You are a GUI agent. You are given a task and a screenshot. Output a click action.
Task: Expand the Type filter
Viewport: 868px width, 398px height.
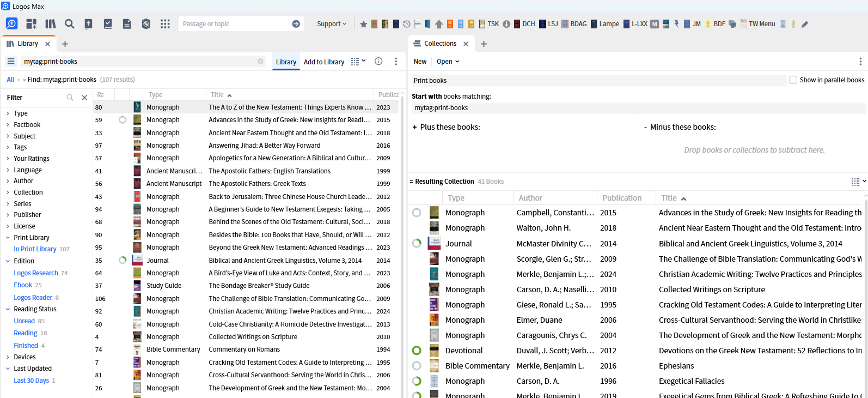coord(8,113)
